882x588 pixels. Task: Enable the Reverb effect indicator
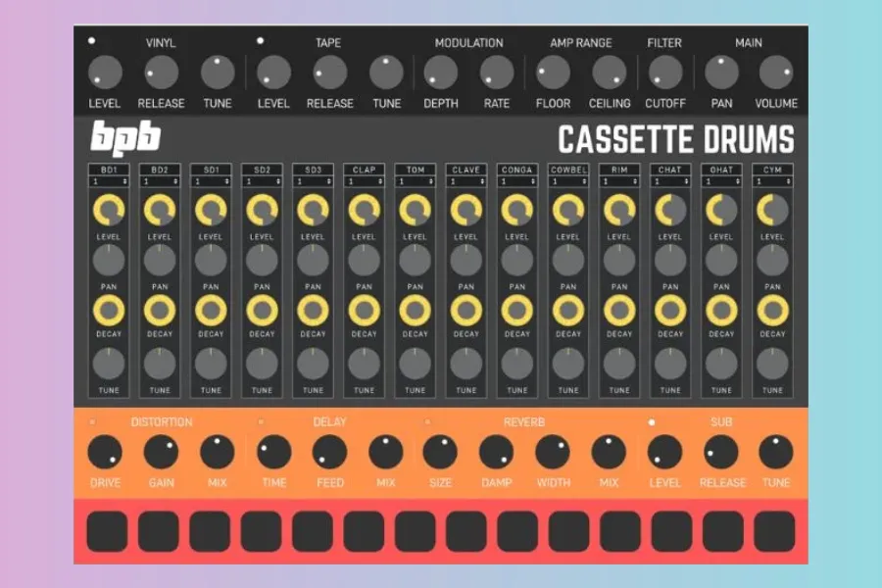coord(427,422)
